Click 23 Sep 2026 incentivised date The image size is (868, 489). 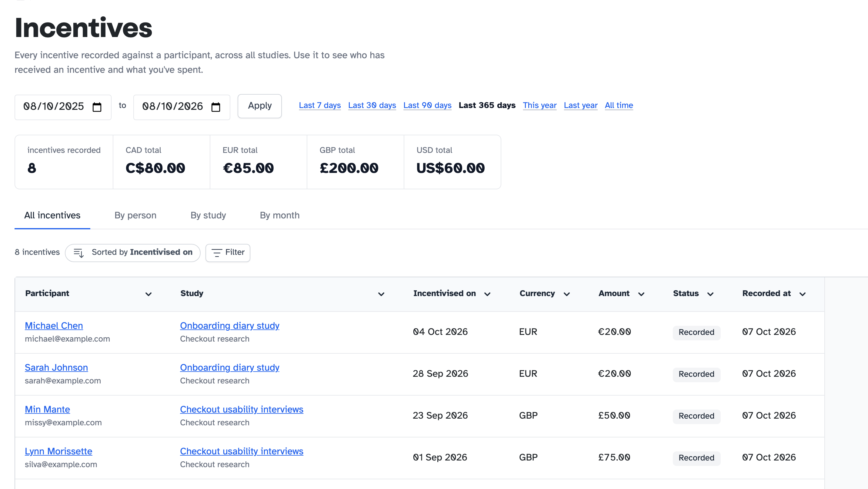(x=440, y=416)
